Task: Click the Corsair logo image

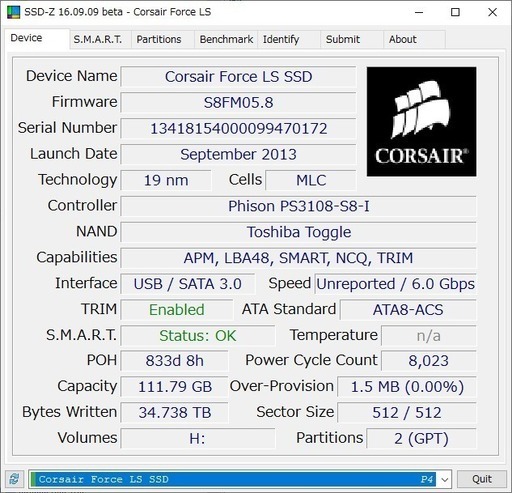Action: tap(421, 121)
